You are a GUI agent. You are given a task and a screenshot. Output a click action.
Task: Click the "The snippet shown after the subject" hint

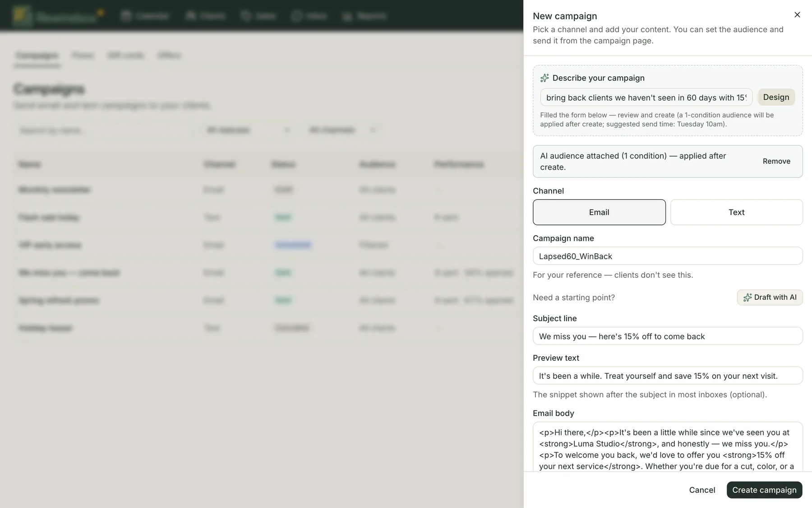[650, 395]
